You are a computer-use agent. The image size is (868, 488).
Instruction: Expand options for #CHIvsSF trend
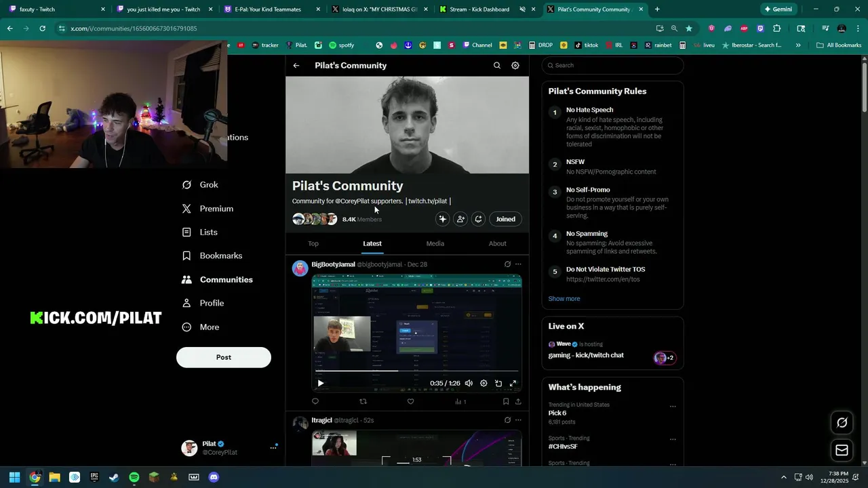[673, 439]
